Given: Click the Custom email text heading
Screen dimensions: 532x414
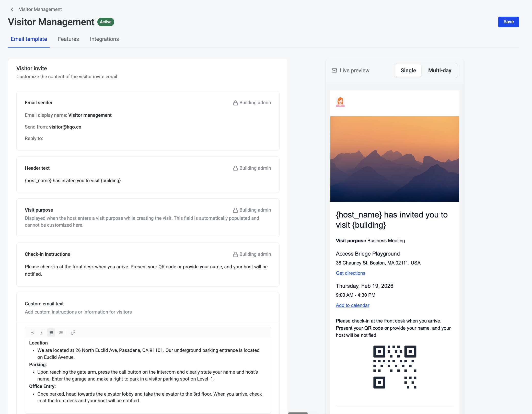Looking at the screenshot, I should (44, 304).
